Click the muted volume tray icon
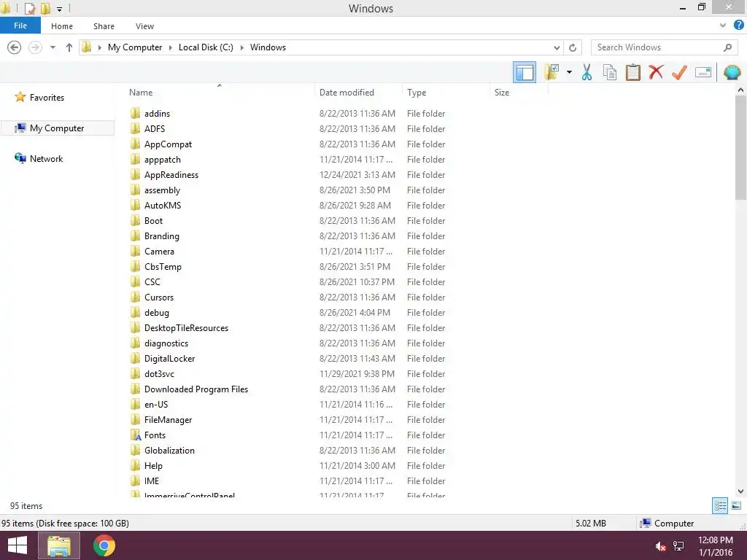Image resolution: width=747 pixels, height=560 pixels. (660, 546)
